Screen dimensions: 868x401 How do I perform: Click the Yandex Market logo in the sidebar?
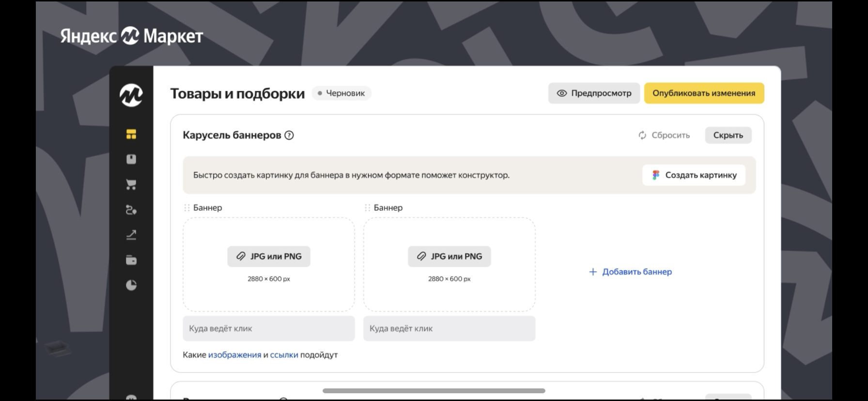coord(131,95)
